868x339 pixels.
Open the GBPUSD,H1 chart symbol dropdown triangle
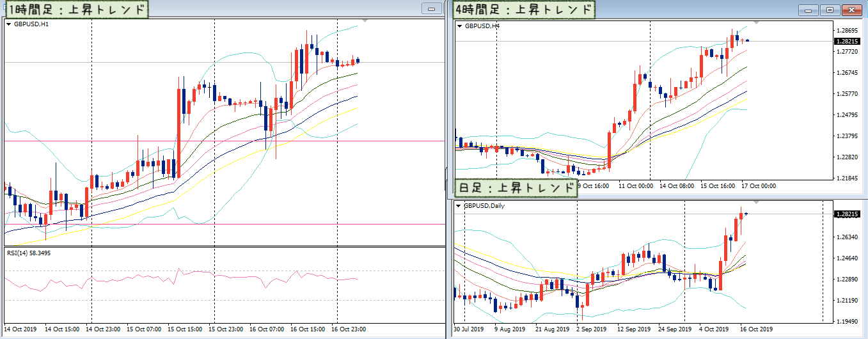click(x=9, y=24)
